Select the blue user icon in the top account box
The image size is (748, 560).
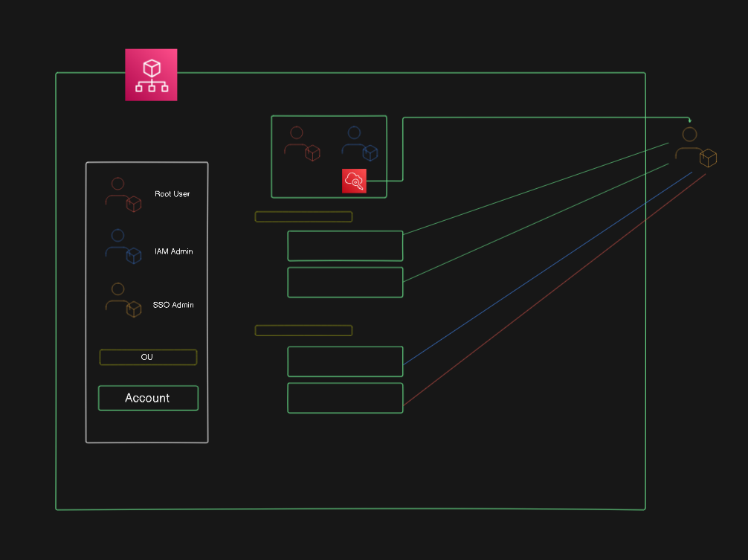click(x=360, y=144)
